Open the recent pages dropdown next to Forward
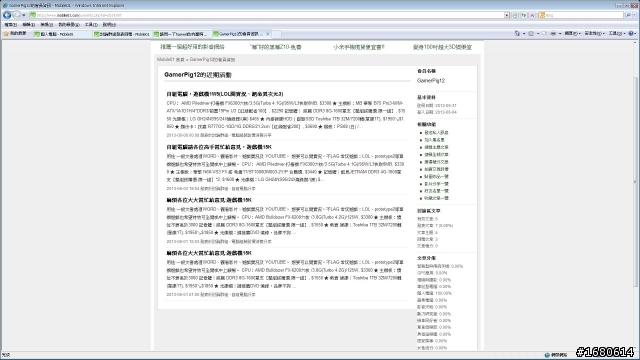Image resolution: width=640 pixels, height=360 pixels. coord(24,16)
